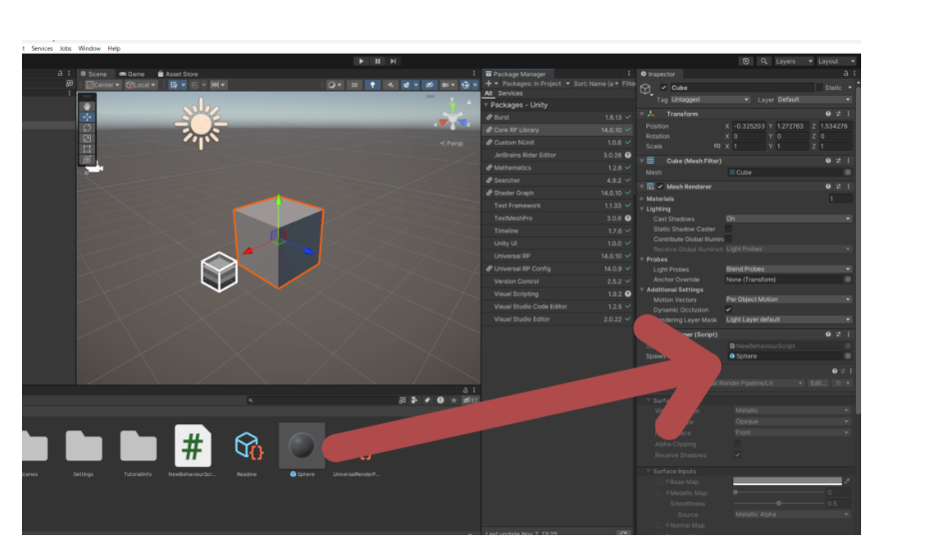Select Core RP Library package
This screenshot has width=925, height=560.
[558, 130]
